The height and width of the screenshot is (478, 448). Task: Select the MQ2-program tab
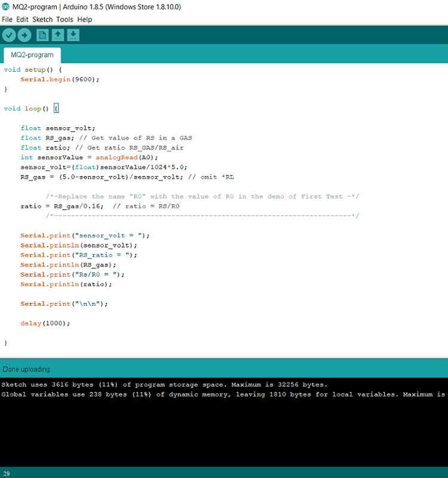[32, 55]
